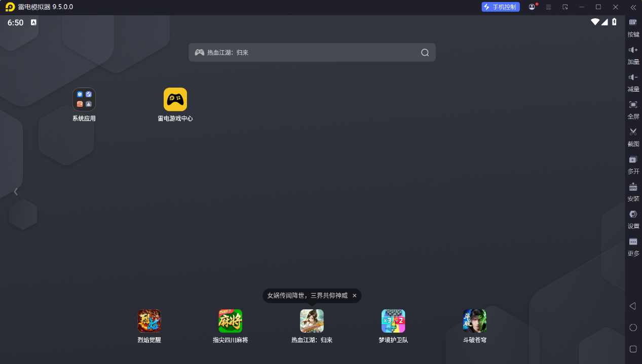Click the Wi-Fi status icon
This screenshot has width=642, height=364.
[x=595, y=22]
